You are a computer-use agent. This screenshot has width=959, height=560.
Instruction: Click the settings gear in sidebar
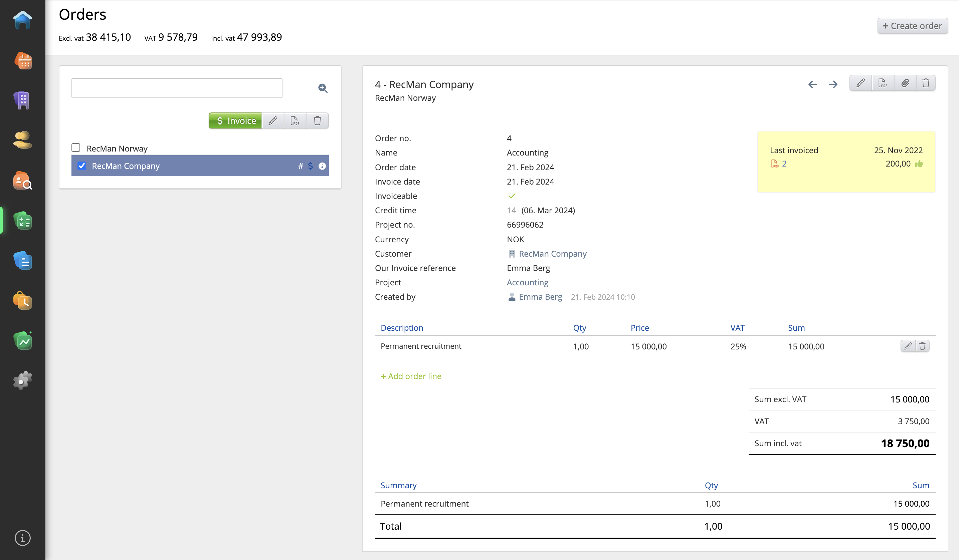(x=22, y=380)
